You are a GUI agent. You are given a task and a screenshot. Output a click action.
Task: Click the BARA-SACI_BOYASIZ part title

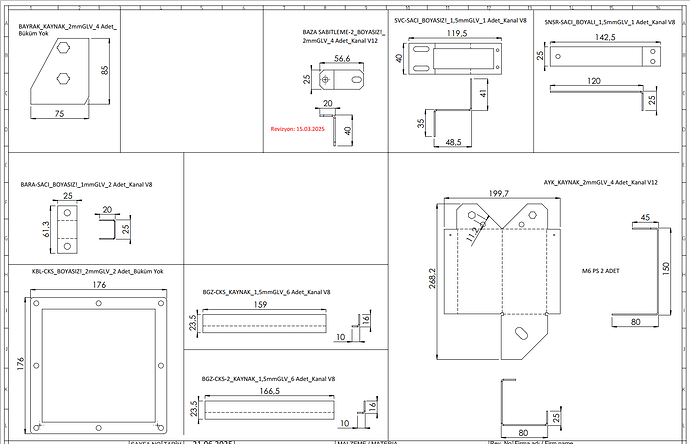(x=86, y=185)
